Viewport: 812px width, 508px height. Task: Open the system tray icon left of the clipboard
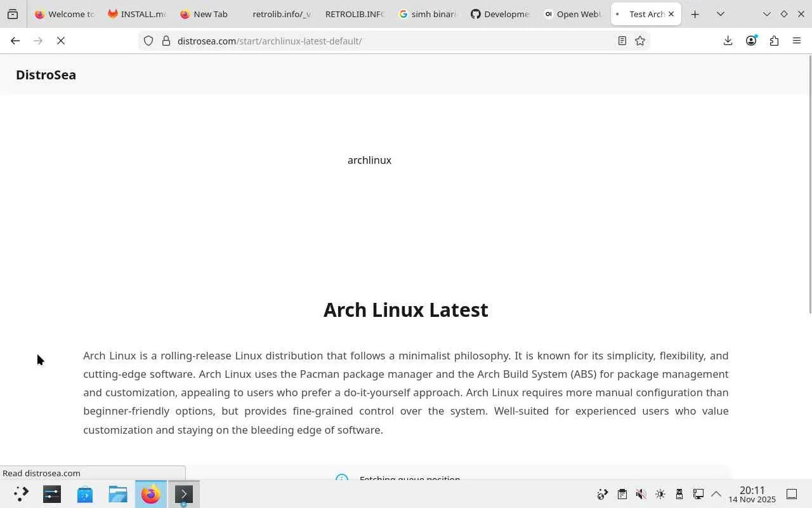[x=603, y=494]
